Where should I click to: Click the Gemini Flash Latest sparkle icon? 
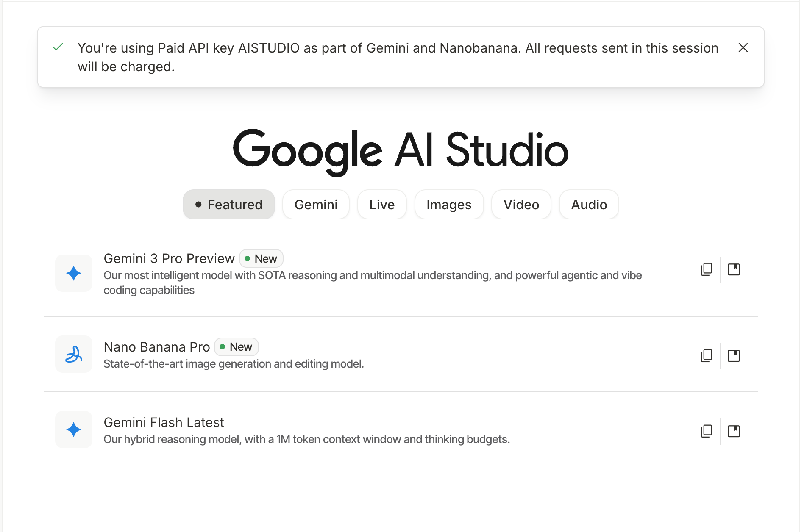(74, 429)
